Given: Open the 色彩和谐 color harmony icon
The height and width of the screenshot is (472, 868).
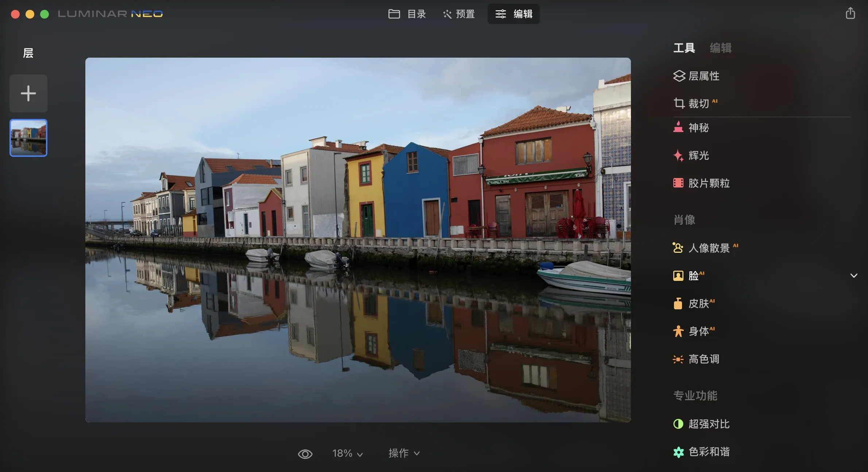Looking at the screenshot, I should pos(678,452).
